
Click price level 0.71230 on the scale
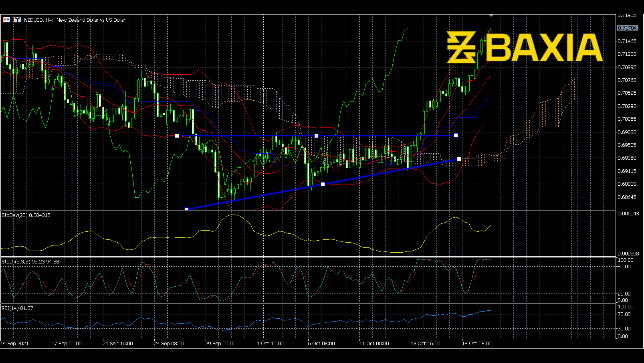pos(627,54)
